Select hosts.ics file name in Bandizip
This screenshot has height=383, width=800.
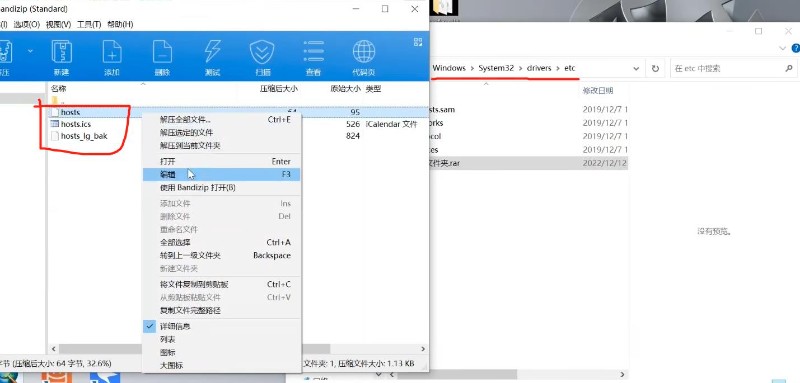point(76,124)
